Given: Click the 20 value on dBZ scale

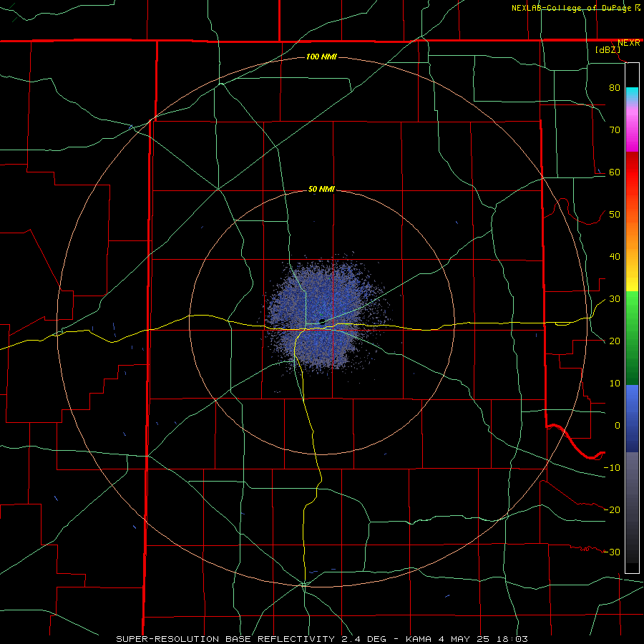Looking at the screenshot, I should click(x=615, y=341).
